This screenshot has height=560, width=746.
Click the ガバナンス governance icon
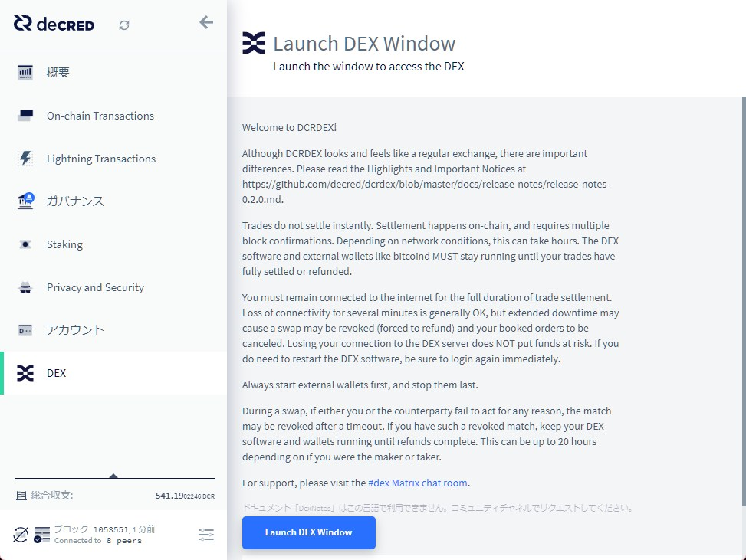click(25, 201)
